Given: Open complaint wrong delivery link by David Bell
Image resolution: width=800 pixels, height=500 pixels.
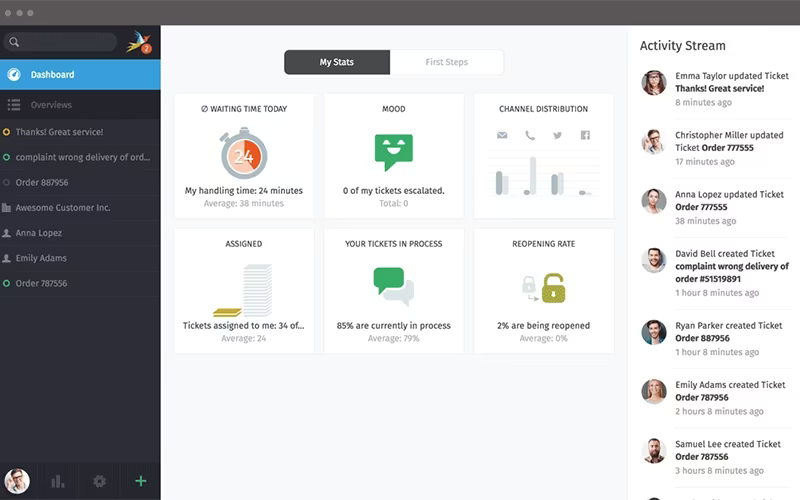Looking at the screenshot, I should click(x=732, y=272).
